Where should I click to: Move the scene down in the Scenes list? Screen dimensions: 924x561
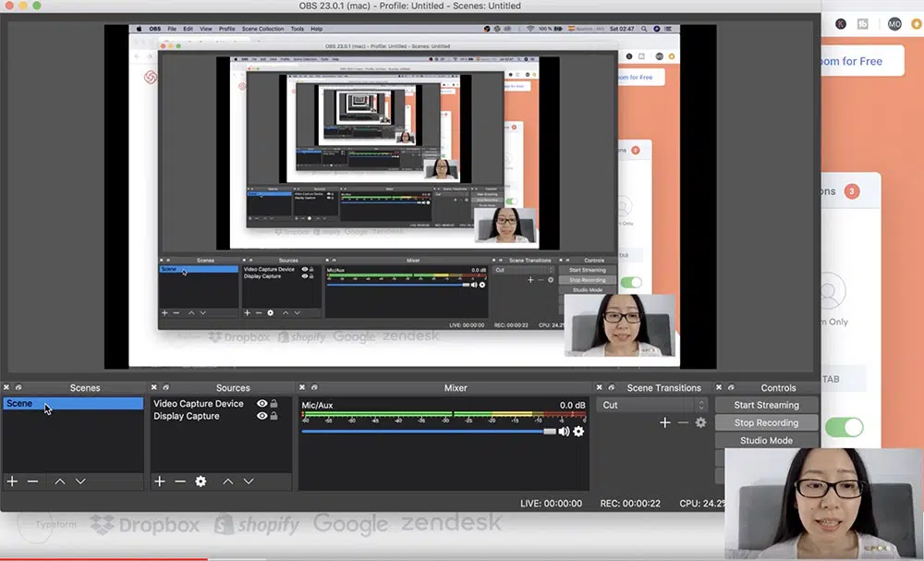(80, 482)
